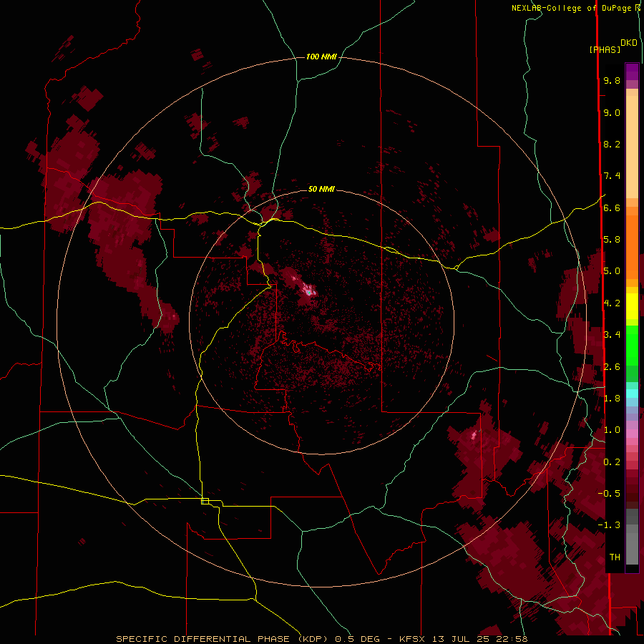Click the 2.6 value on the color scale

(612, 367)
